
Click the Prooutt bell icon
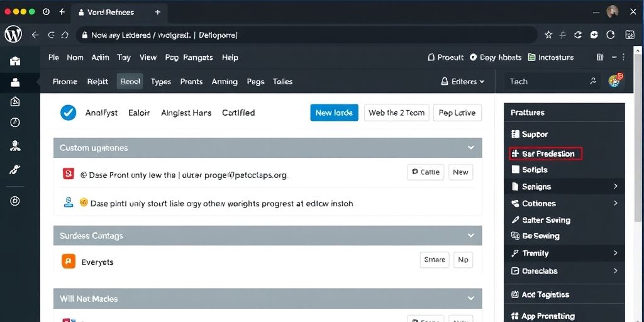coord(431,57)
